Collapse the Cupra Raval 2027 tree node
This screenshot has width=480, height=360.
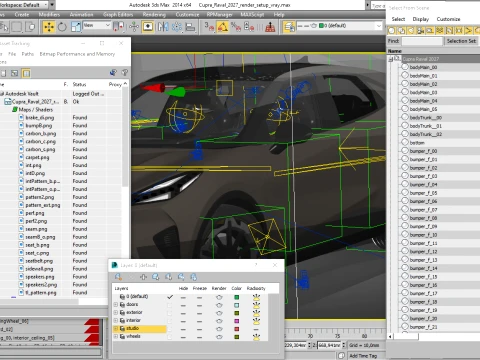click(x=390, y=59)
